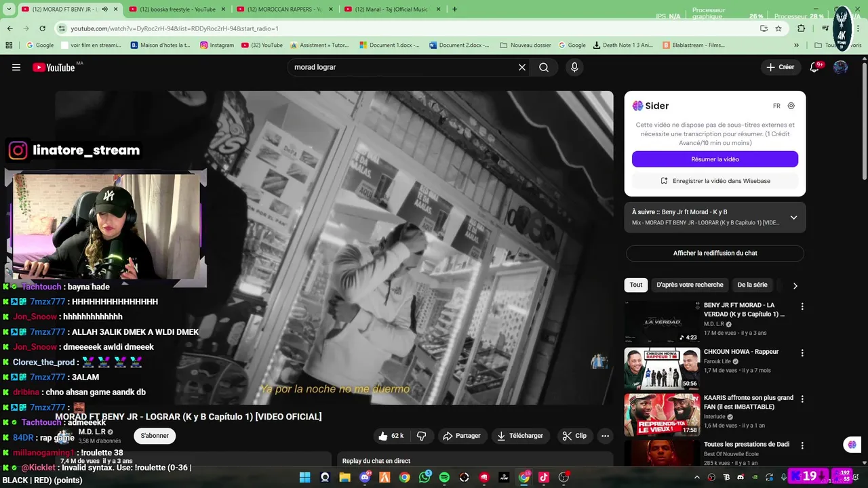Click the address bar URL
868x488 pixels.
coord(175,28)
